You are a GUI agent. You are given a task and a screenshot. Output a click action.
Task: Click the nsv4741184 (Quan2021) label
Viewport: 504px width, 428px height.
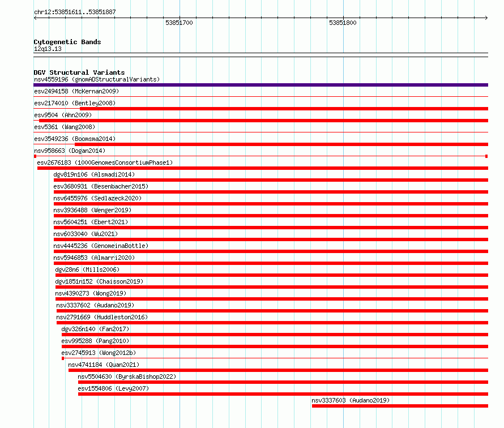point(104,365)
